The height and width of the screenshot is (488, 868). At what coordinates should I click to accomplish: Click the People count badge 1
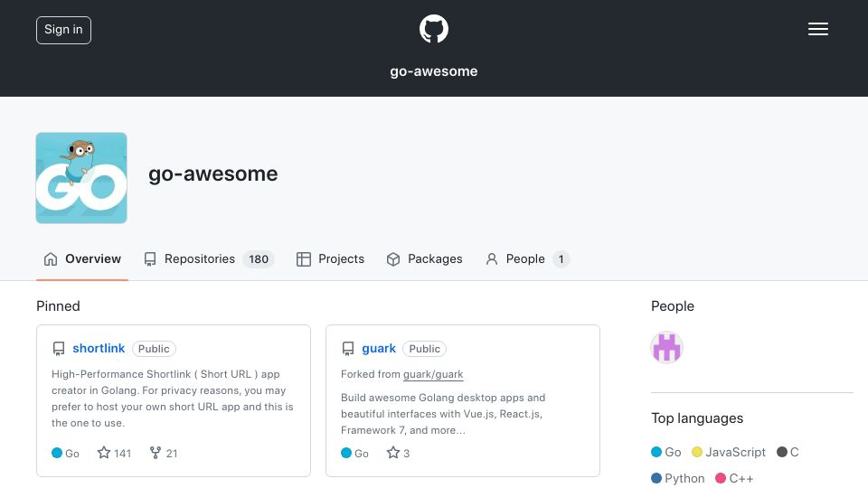(561, 259)
